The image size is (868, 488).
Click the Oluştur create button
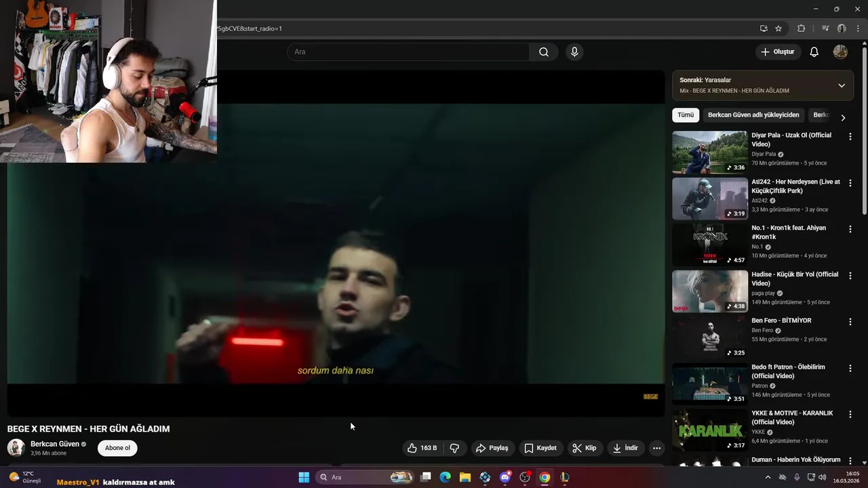[778, 52]
